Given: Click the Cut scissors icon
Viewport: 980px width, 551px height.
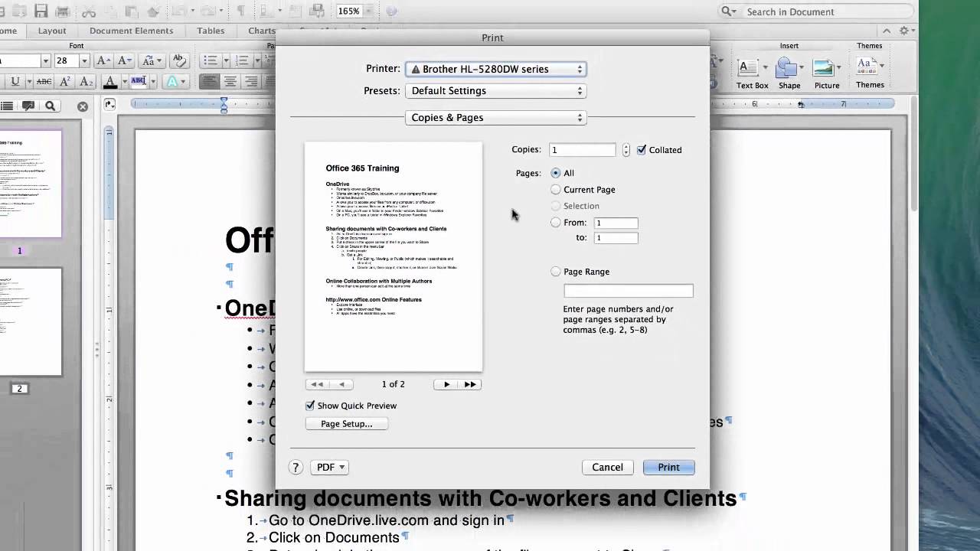Looking at the screenshot, I should tap(89, 11).
